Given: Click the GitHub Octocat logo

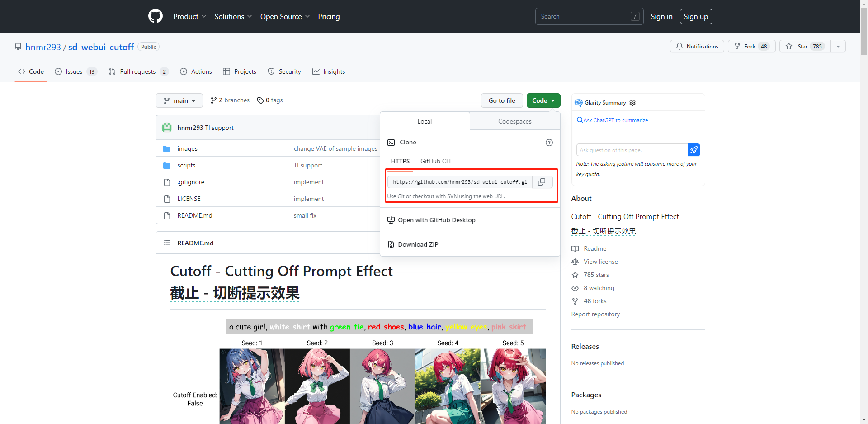Looking at the screenshot, I should (155, 16).
